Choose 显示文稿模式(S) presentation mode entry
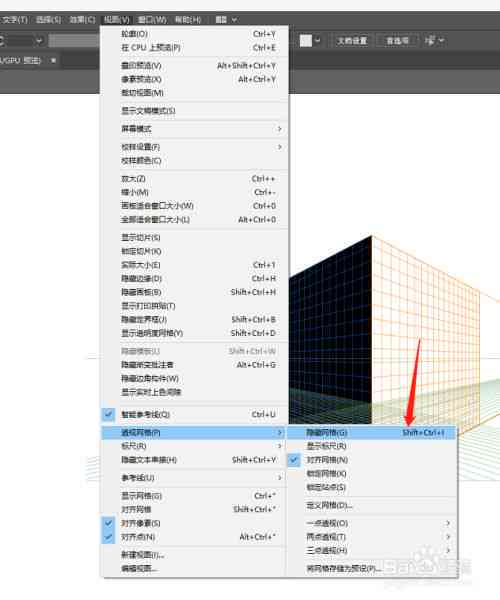 pos(194,111)
